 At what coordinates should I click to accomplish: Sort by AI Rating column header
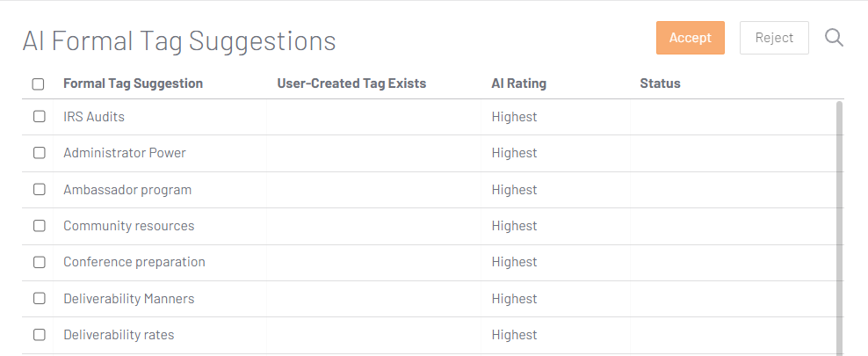click(518, 84)
